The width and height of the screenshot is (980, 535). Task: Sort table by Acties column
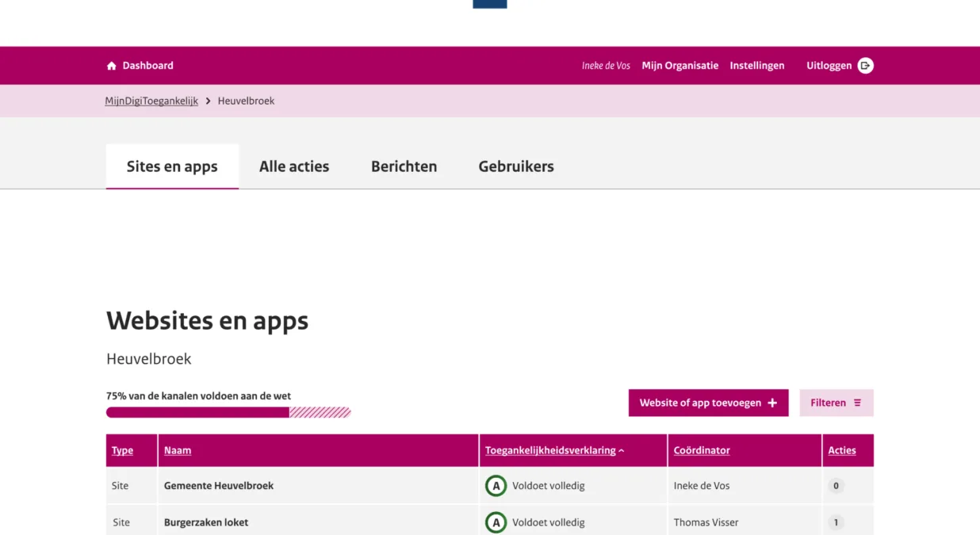pyautogui.click(x=841, y=450)
